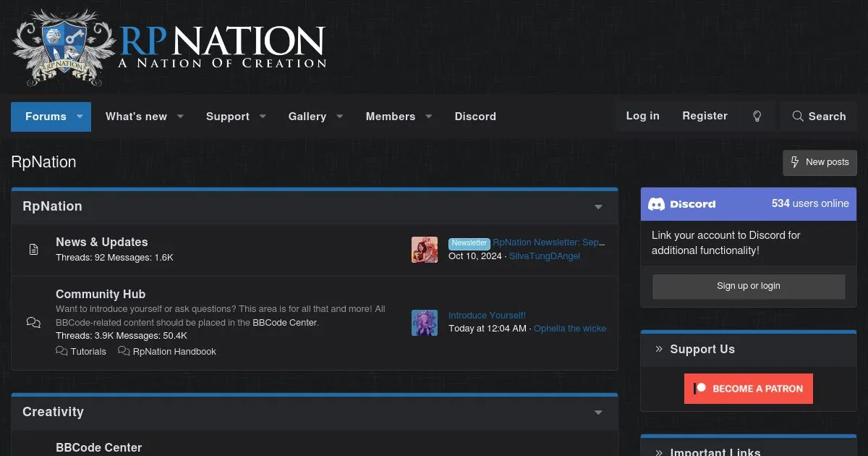868x456 pixels.
Task: Click the 534 users online text
Action: click(x=810, y=203)
